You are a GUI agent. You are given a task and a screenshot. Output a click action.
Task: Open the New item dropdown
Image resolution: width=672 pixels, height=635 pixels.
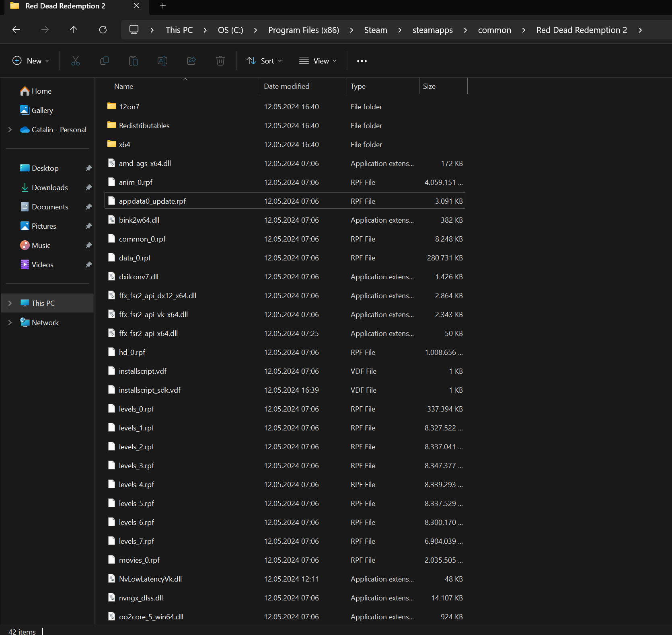[x=31, y=61]
